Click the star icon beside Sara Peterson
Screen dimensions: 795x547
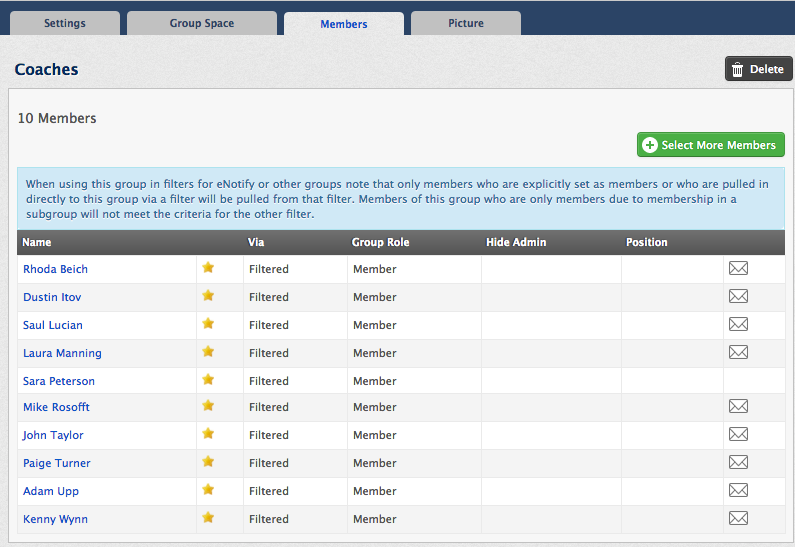(x=208, y=379)
